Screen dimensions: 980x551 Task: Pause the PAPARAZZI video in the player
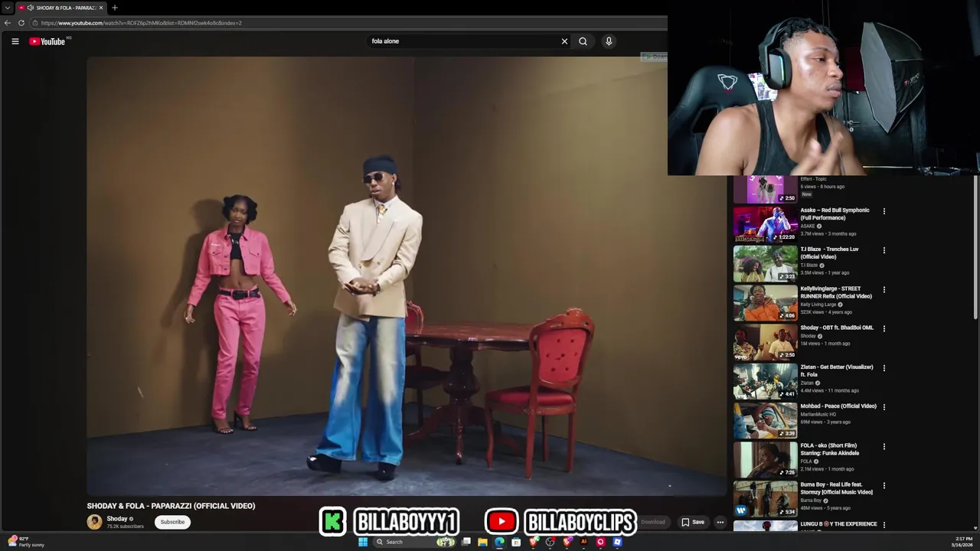(406, 275)
